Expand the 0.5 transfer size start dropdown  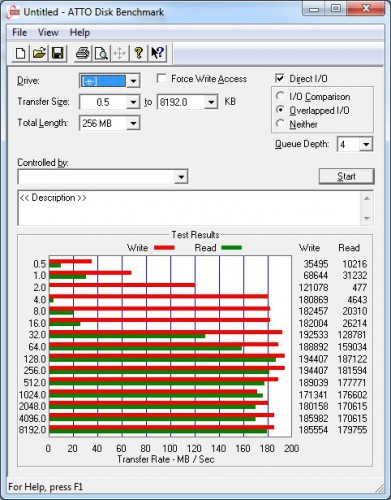(133, 102)
